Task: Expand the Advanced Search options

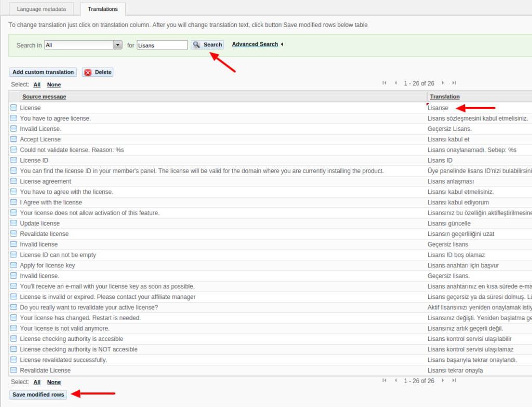Action: [255, 44]
